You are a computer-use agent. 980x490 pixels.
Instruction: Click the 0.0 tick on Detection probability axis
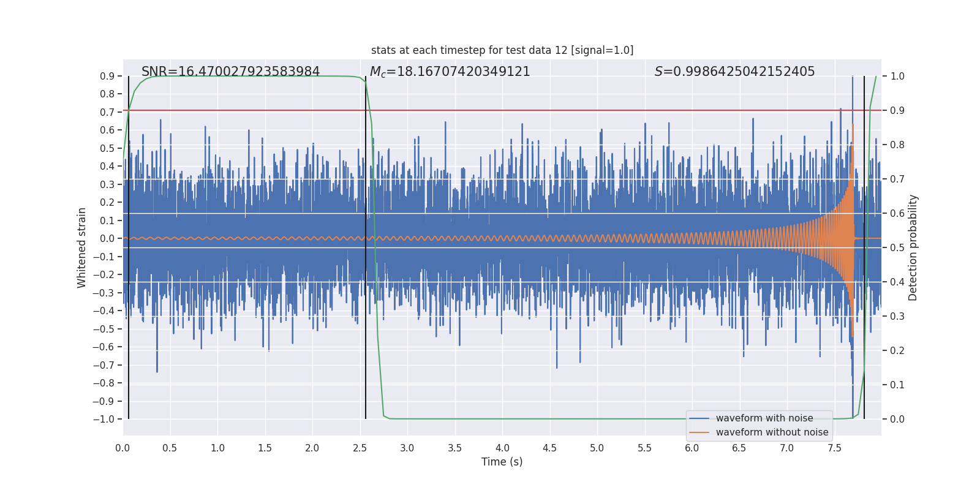tap(897, 419)
